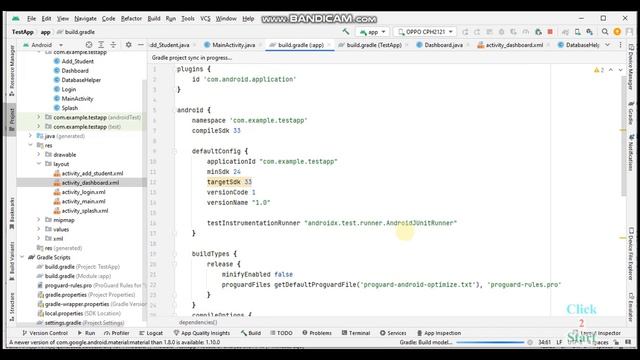
Task: Click the editor vertical scrollbar
Action: 624,136
